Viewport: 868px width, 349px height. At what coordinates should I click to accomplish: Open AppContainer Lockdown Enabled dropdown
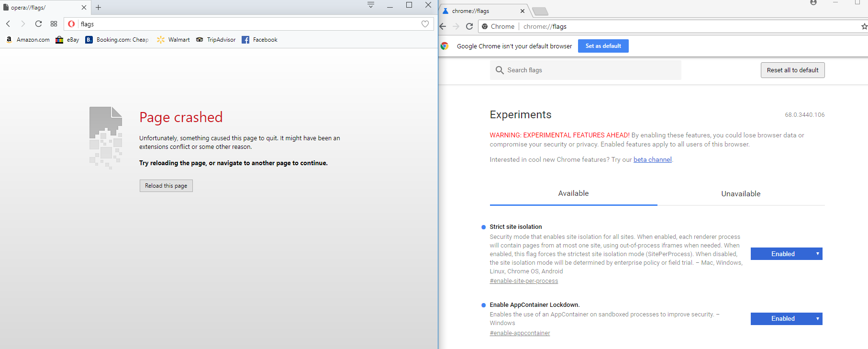786,319
